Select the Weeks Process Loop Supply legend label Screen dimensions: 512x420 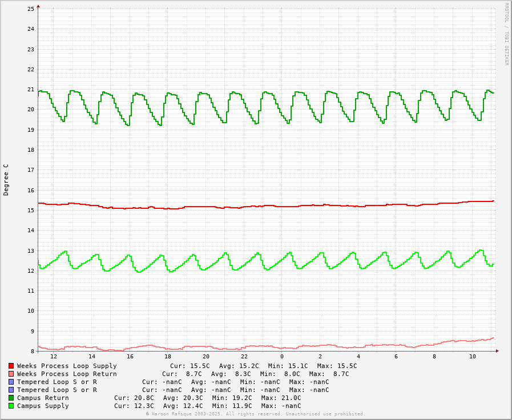(x=67, y=366)
